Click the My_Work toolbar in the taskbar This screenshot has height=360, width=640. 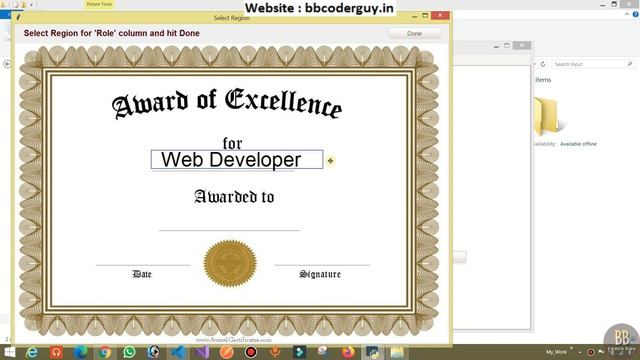[x=556, y=352]
